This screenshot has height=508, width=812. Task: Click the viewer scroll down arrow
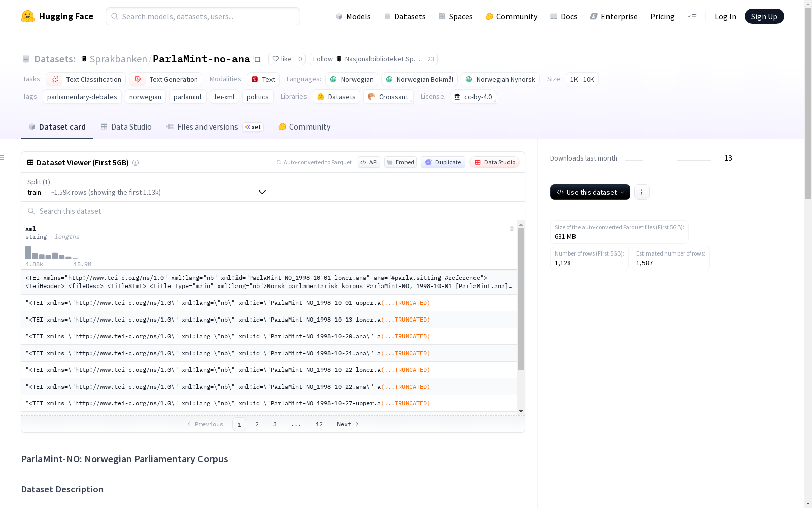521,411
